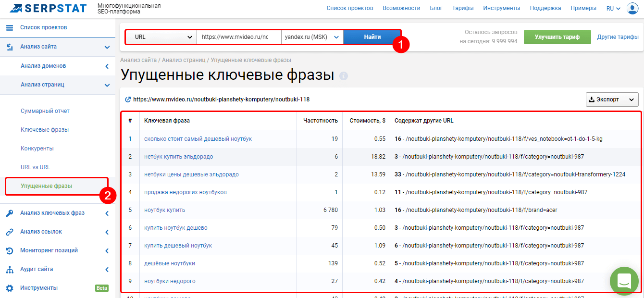Screen dimensions: 644x298
Task: Expand the Анализ доменов chevron
Action: click(107, 66)
